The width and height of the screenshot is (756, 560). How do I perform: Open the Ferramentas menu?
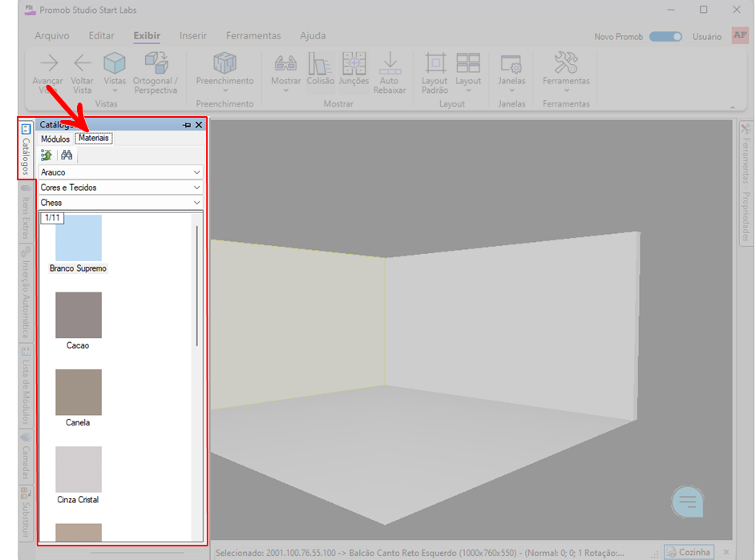tap(253, 36)
